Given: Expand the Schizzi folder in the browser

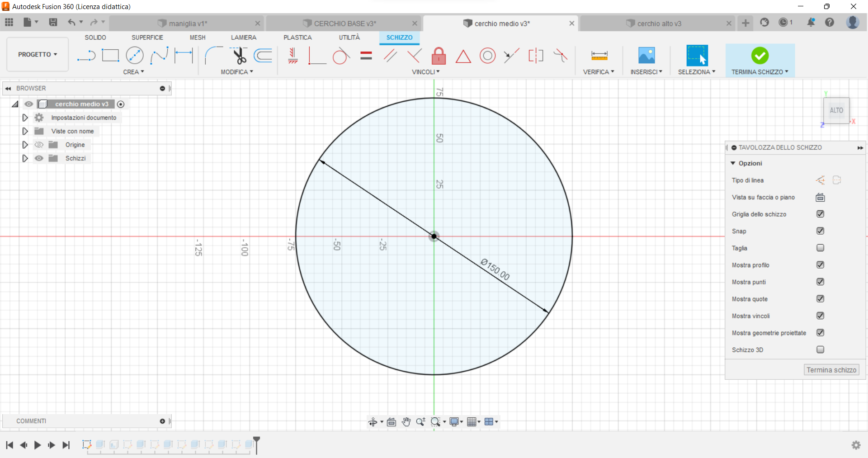Looking at the screenshot, I should click(25, 158).
